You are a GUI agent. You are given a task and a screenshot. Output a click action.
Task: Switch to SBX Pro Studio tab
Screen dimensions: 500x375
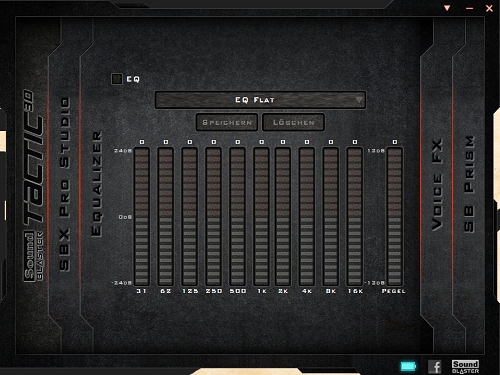pos(65,184)
